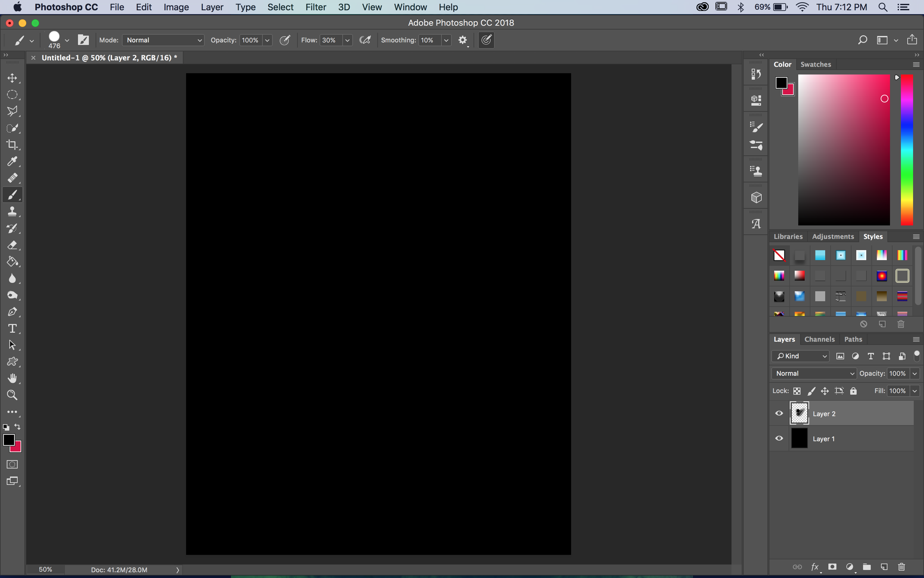Select the Custom Shape tool

click(12, 362)
